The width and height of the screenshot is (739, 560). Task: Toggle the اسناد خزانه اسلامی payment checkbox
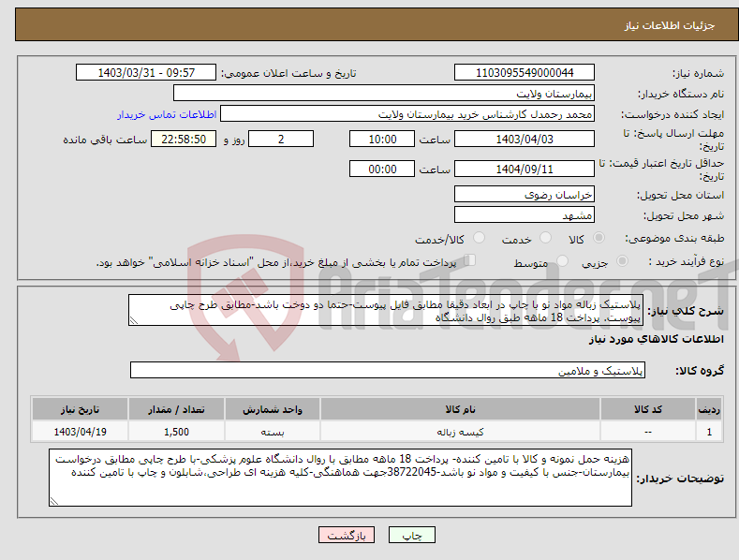click(470, 260)
